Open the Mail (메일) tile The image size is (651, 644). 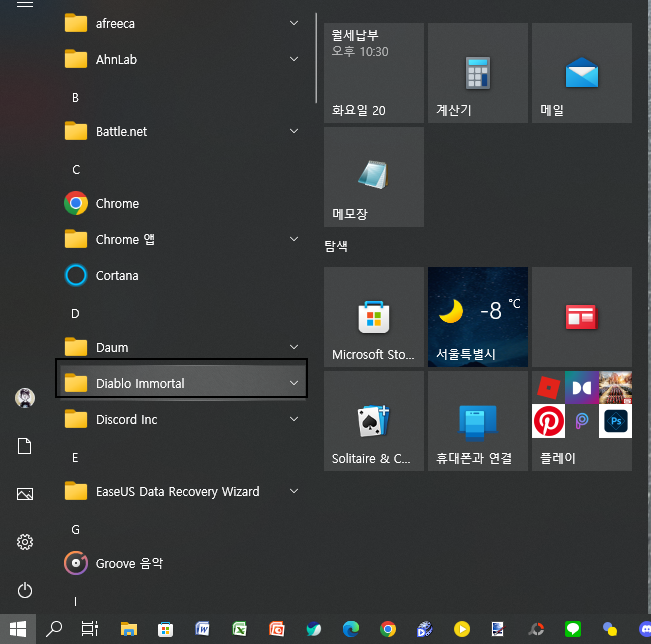[581, 73]
